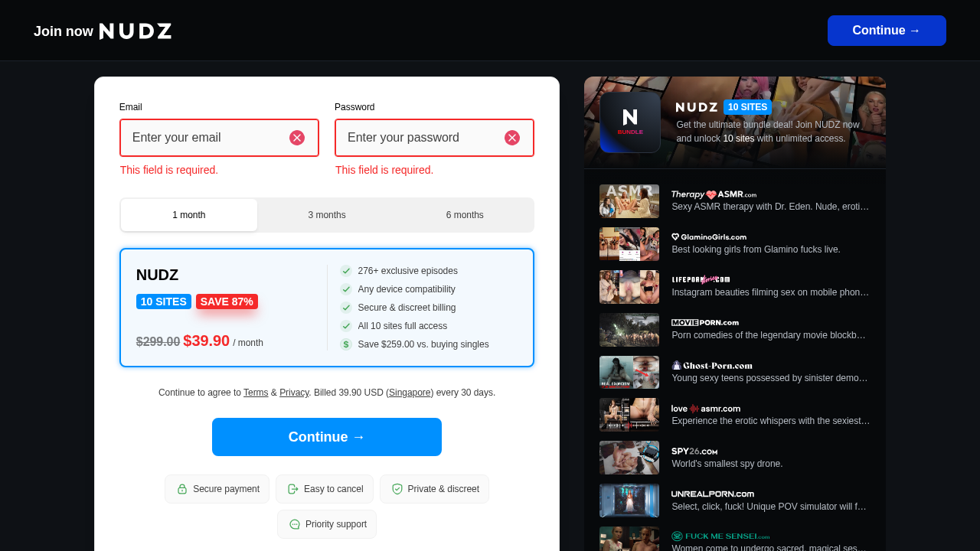Choose the 6 months plan tab
This screenshot has height=551, width=980.
pos(465,215)
